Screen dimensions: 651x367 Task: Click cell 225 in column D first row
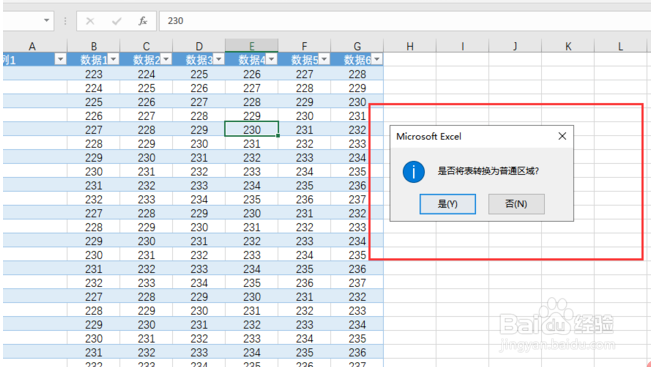click(199, 74)
